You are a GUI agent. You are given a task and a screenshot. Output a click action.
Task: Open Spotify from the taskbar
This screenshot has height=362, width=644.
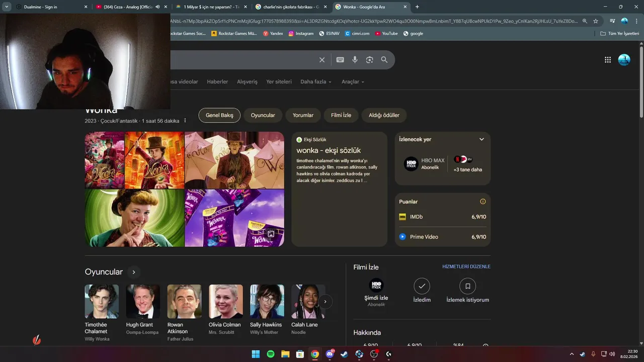click(x=270, y=354)
